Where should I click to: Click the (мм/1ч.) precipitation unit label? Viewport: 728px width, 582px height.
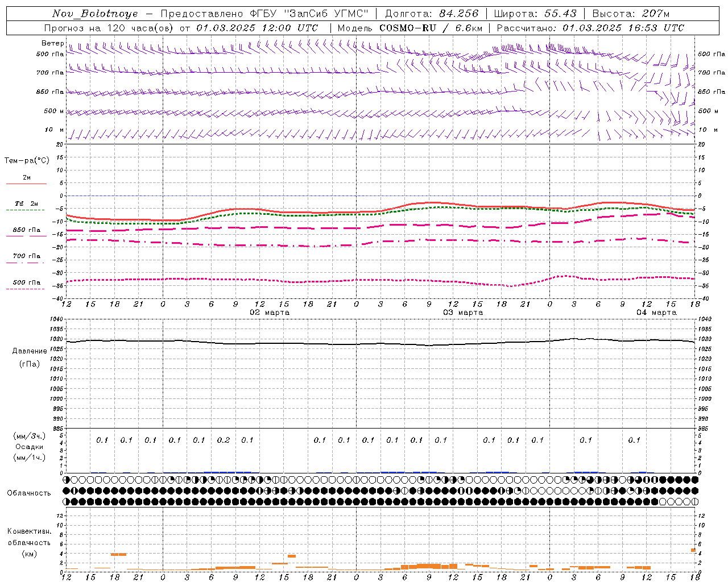point(30,458)
